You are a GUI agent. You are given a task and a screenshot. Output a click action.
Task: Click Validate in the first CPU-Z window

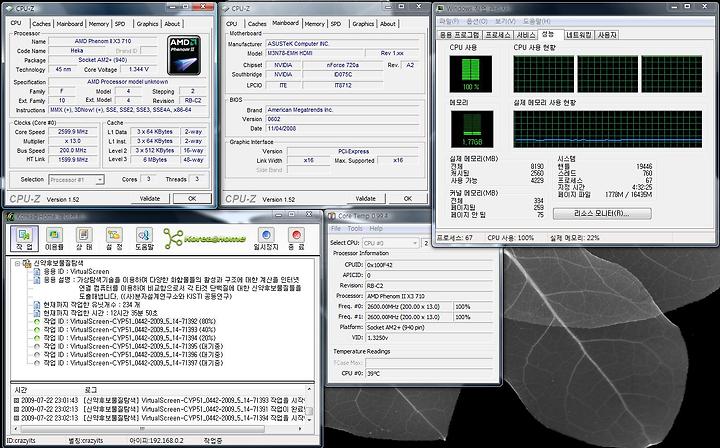coord(150,199)
